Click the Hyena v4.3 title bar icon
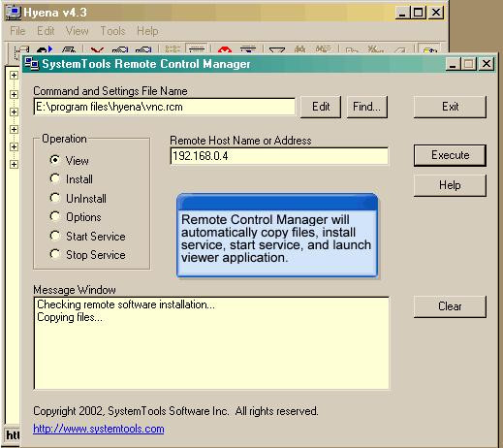503x448 pixels. (14, 13)
